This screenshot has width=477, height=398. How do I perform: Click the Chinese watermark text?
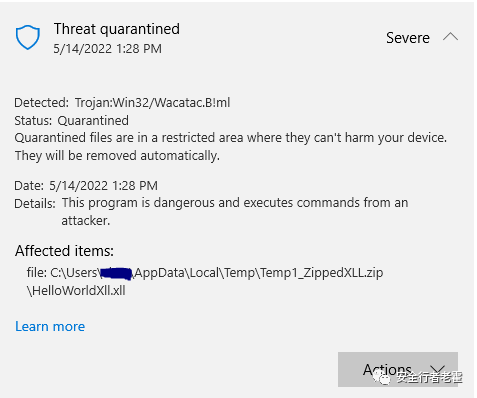[x=430, y=378]
